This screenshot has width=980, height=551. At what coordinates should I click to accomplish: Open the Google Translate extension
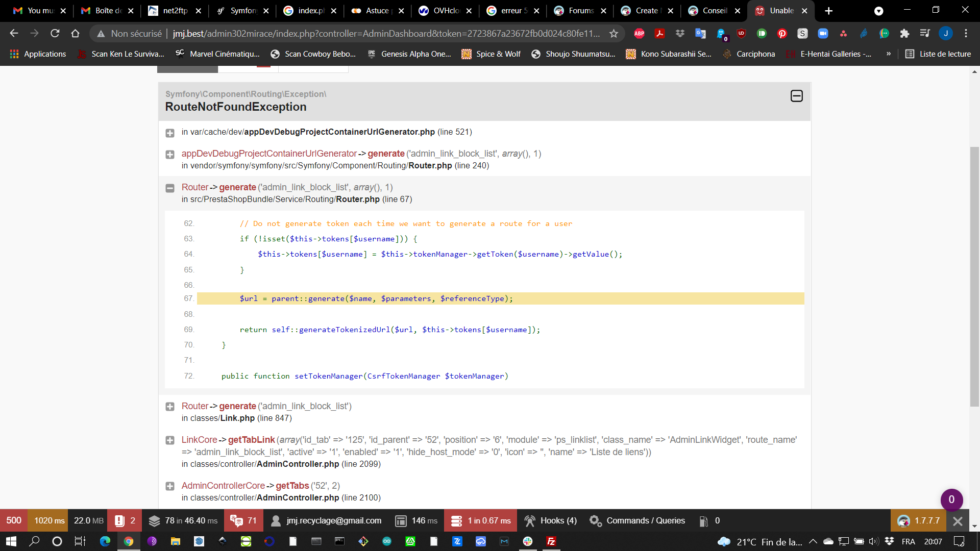click(700, 33)
